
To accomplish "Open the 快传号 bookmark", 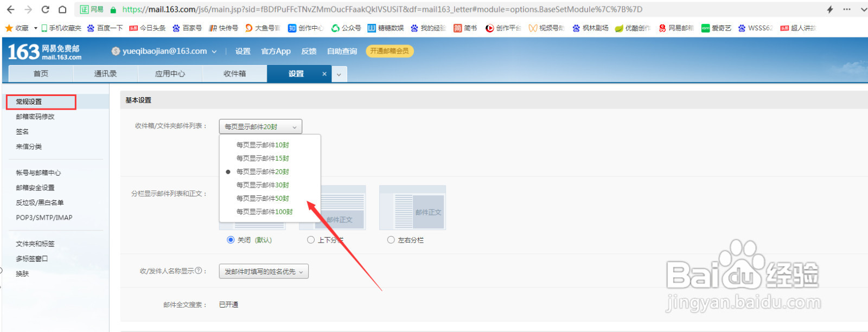I will pyautogui.click(x=224, y=28).
